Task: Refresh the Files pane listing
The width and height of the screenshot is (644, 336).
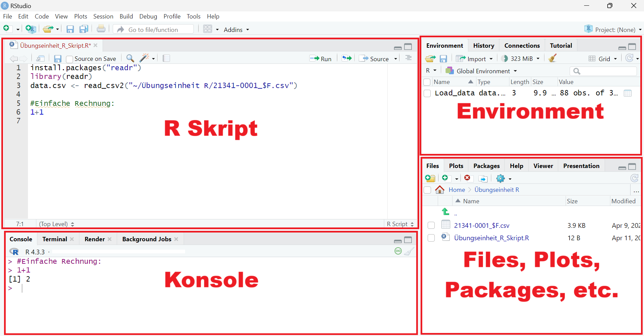Action: tap(634, 178)
